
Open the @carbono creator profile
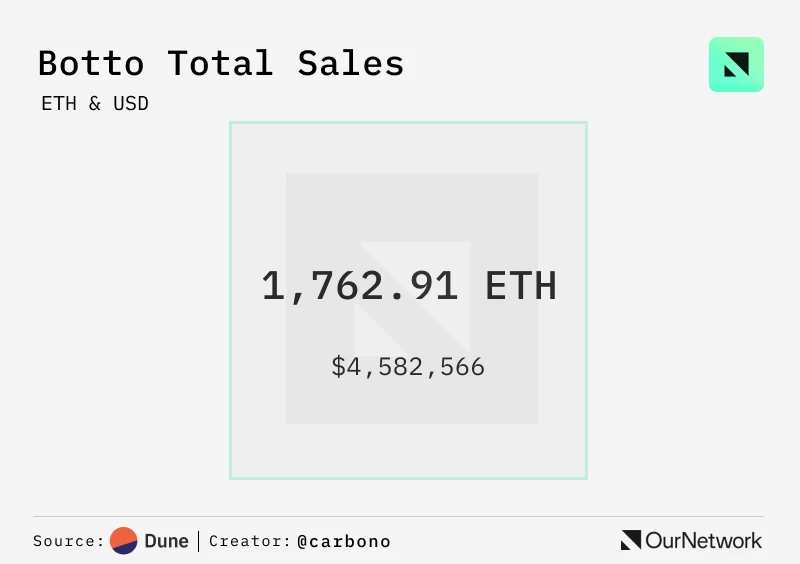[344, 542]
